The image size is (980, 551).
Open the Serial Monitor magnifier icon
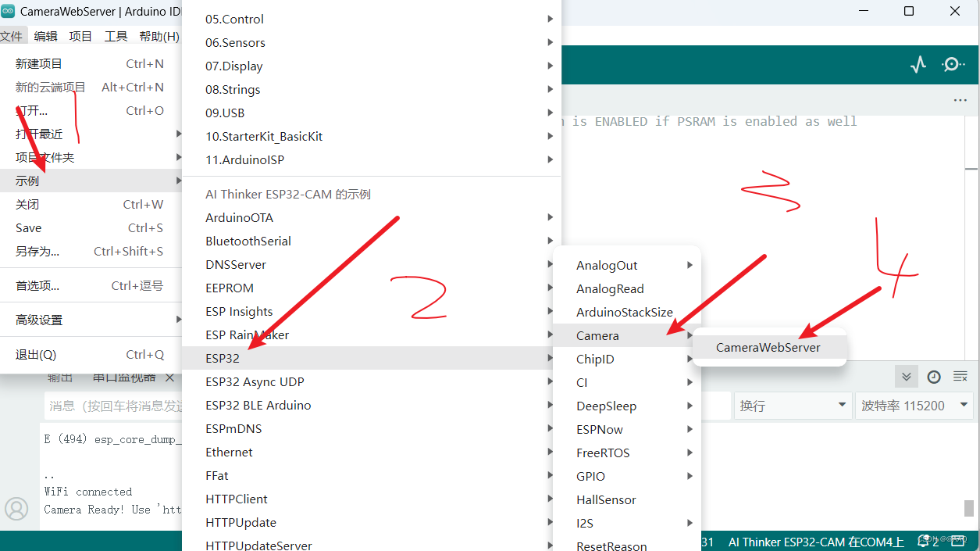click(x=953, y=65)
